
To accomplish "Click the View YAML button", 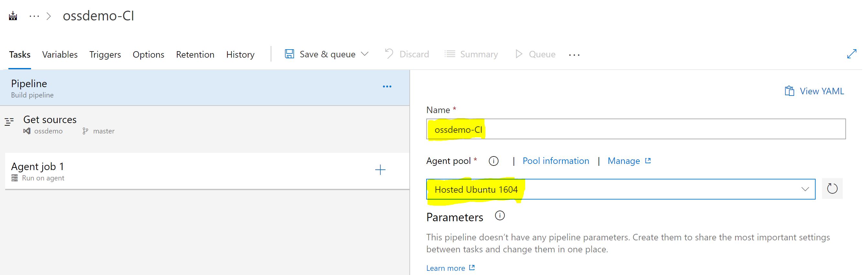I will point(814,91).
